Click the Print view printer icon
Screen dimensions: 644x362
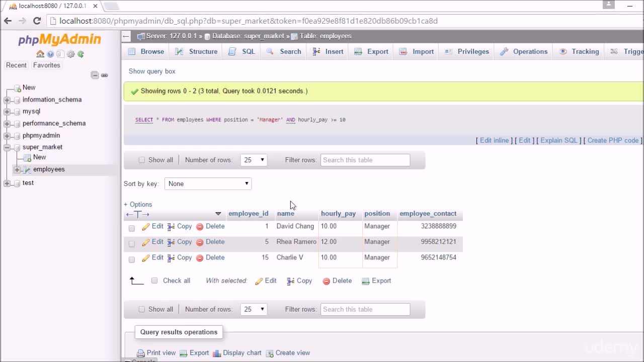(x=141, y=353)
